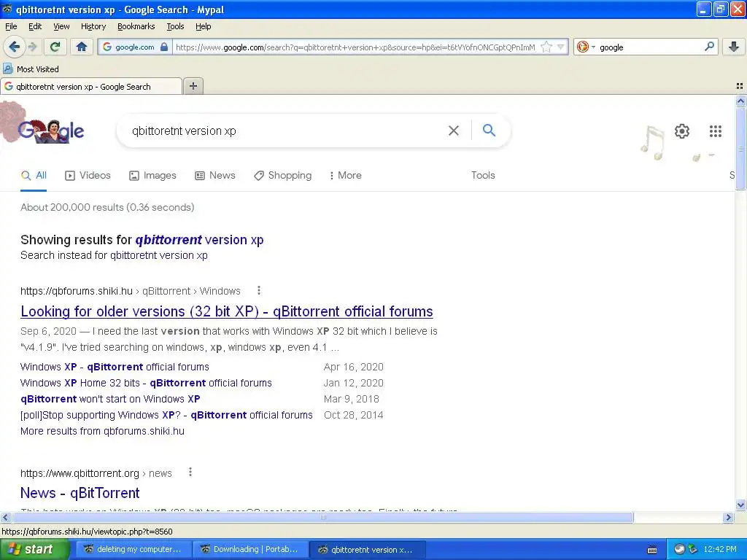Open the Downloads arrow button
This screenshot has height=560, width=747.
734,47
